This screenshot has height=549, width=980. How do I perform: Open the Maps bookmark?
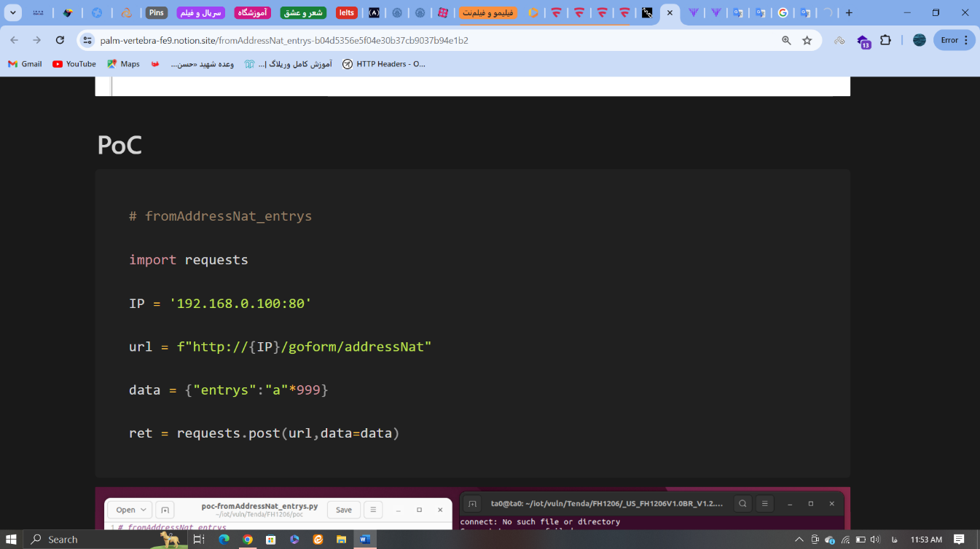tap(123, 64)
